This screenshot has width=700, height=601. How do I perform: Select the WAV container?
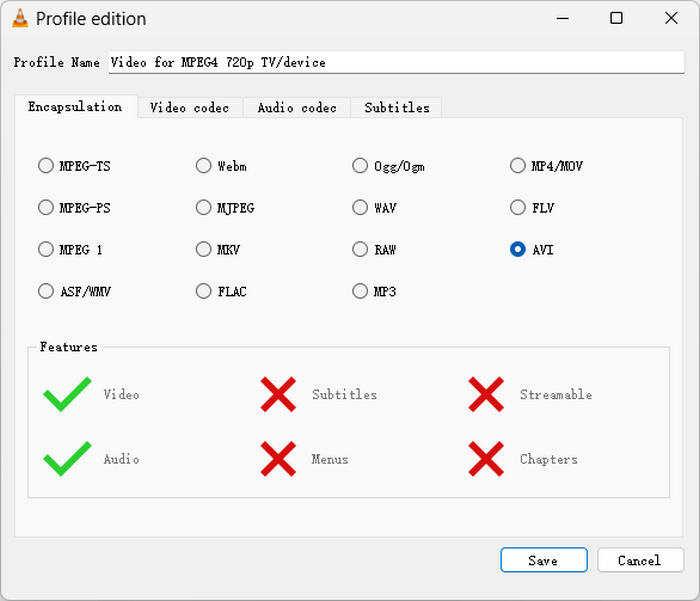click(374, 207)
